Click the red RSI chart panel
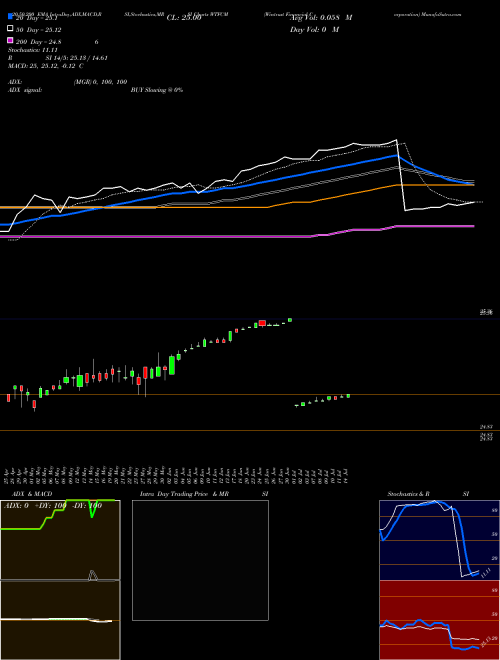Viewport: 500px width, 660px height. 439,620
